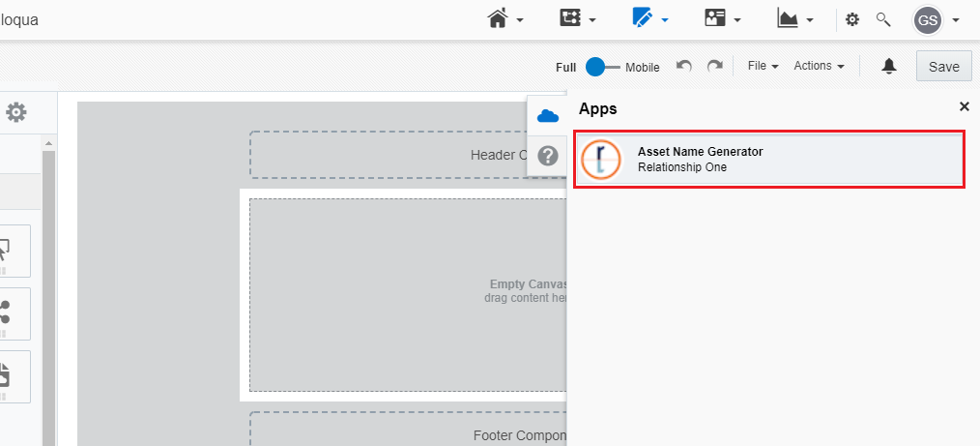Click the left panel scroll-up arrow
This screenshot has height=446, width=980.
47,143
